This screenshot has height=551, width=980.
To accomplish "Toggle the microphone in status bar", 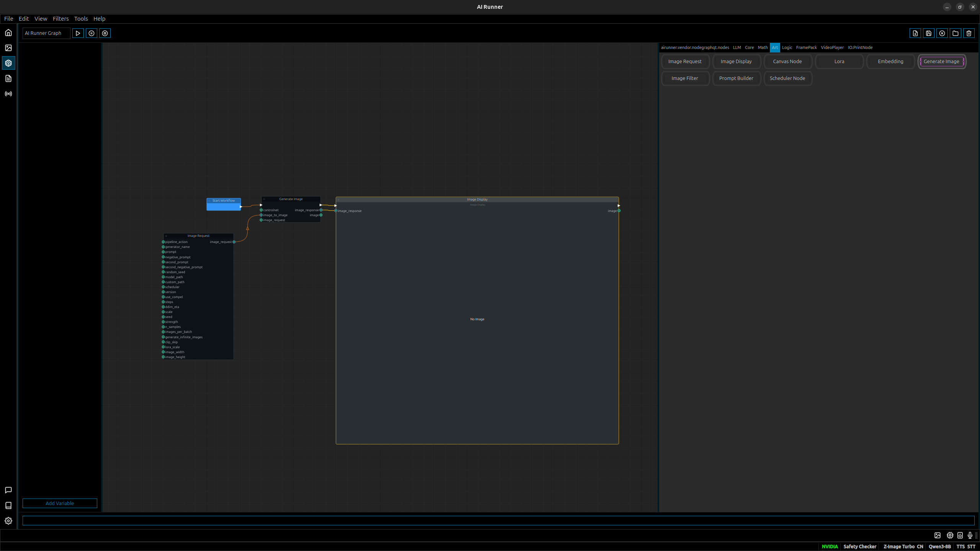I will 970,535.
